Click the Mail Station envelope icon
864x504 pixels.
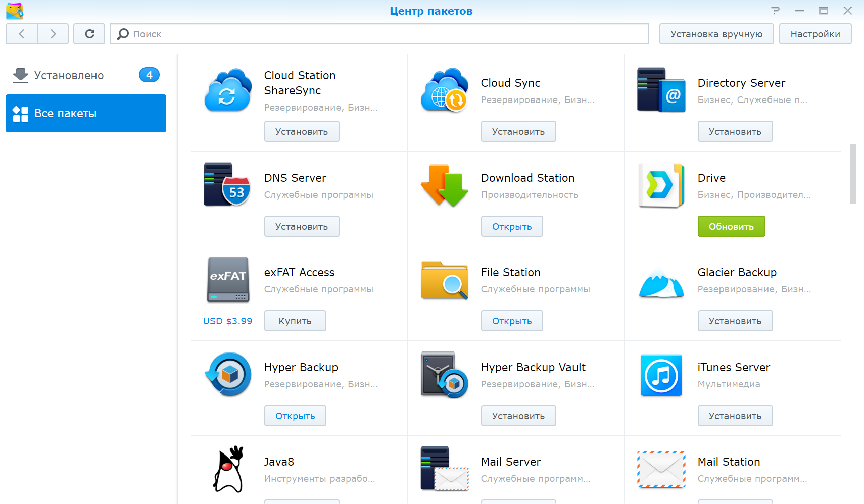click(661, 470)
